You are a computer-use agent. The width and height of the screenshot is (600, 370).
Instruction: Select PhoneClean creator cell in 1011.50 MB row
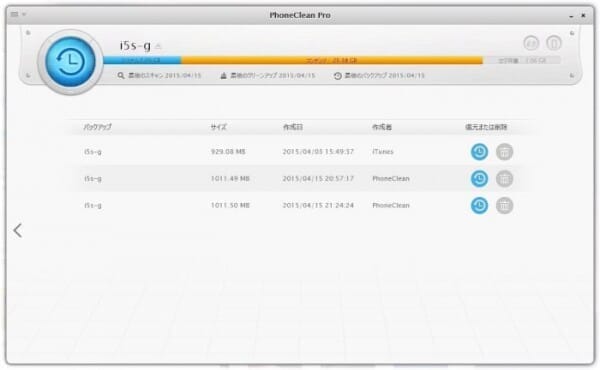click(391, 205)
